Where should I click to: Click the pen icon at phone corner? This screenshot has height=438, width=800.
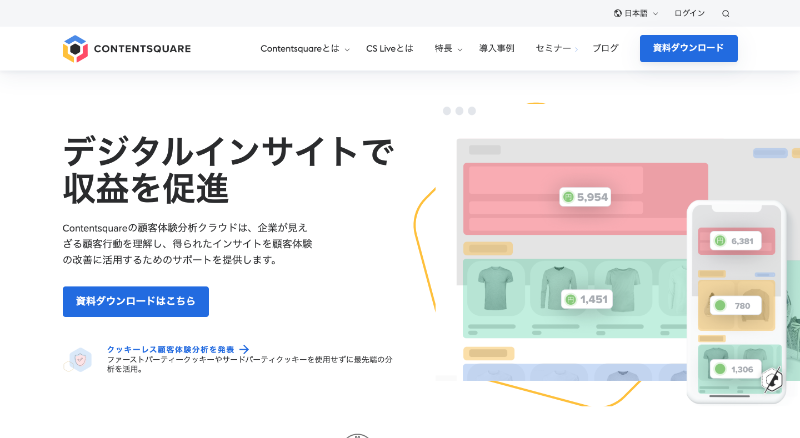point(771,381)
